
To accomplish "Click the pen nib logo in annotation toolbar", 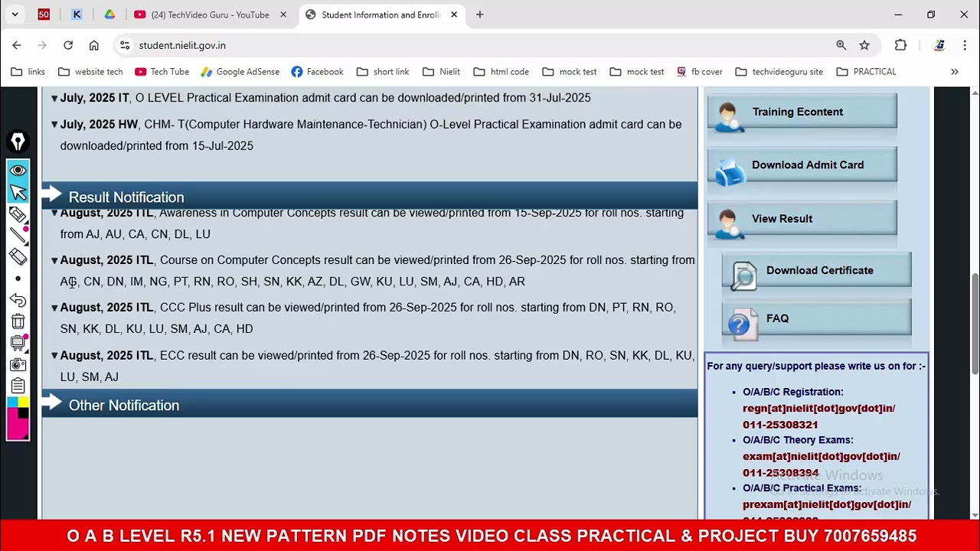I will click(x=18, y=142).
